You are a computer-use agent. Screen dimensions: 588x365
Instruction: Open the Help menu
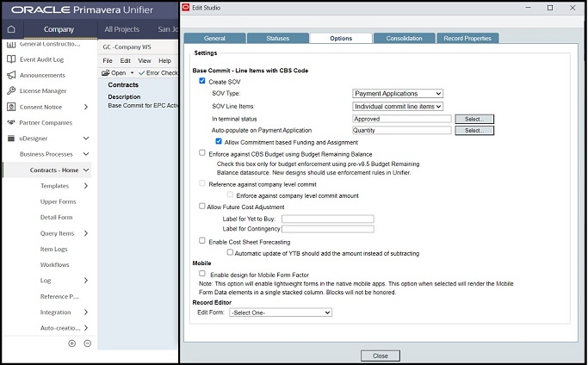[164, 61]
